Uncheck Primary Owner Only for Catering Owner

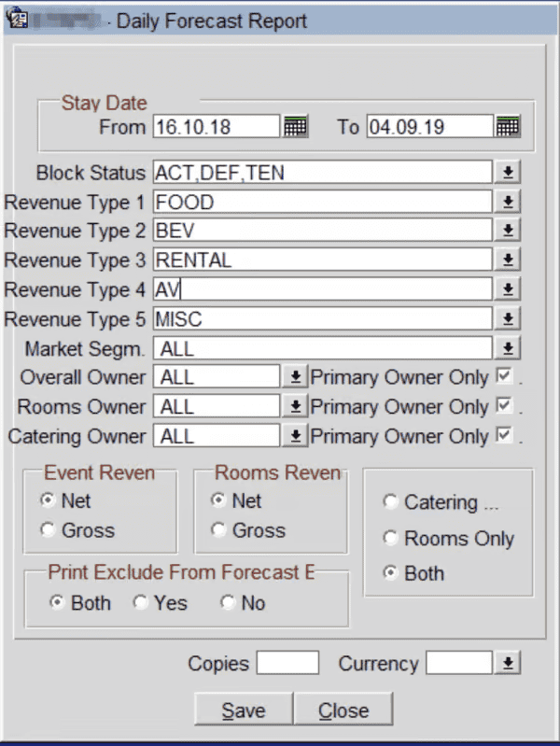(x=505, y=436)
